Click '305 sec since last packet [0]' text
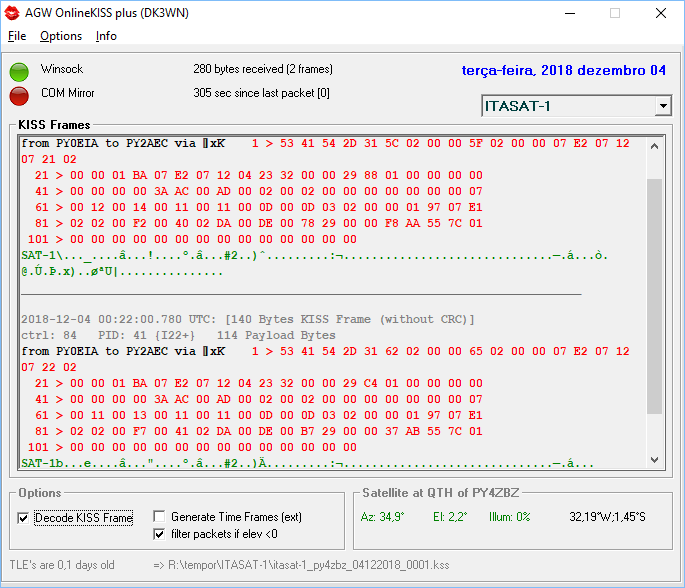Viewport: 685px width, 588px height. [x=261, y=93]
